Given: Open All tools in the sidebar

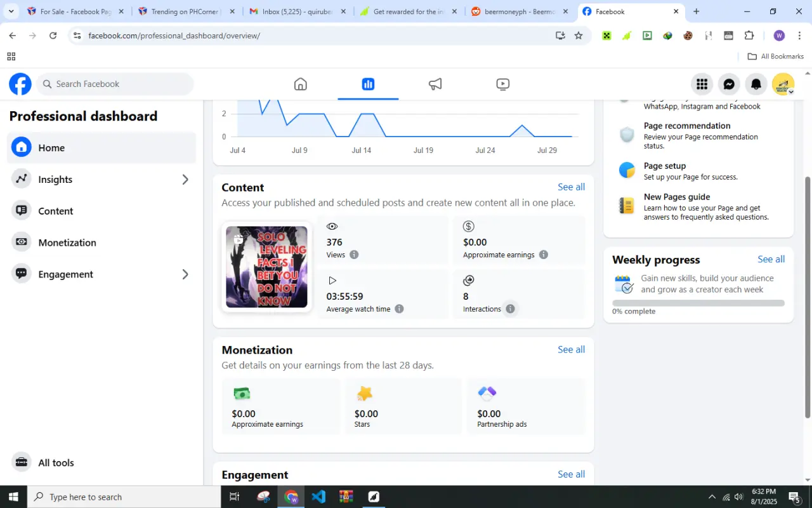Looking at the screenshot, I should (x=102, y=462).
